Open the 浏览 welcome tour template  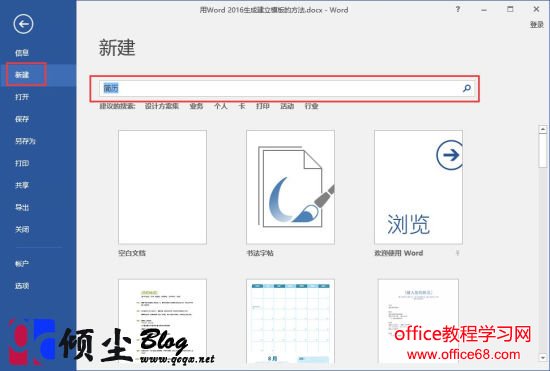point(418,187)
